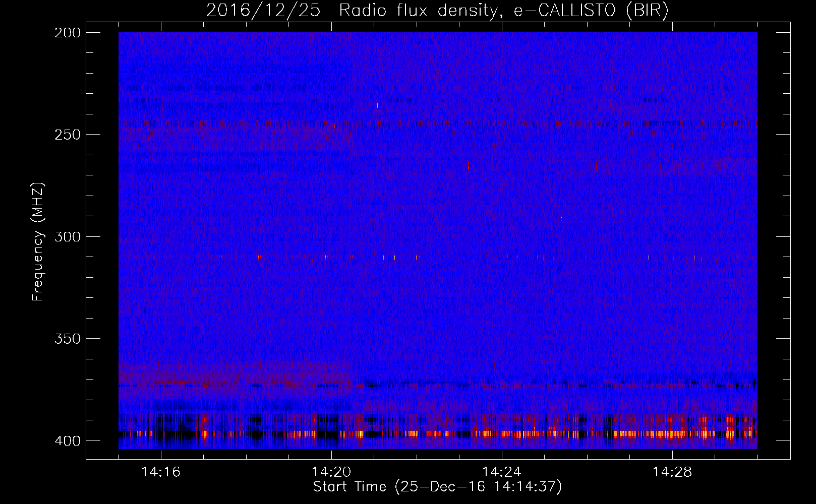Screen dimensions: 816x504
Task: Click the 300 frequency tick label
Action: coord(67,236)
